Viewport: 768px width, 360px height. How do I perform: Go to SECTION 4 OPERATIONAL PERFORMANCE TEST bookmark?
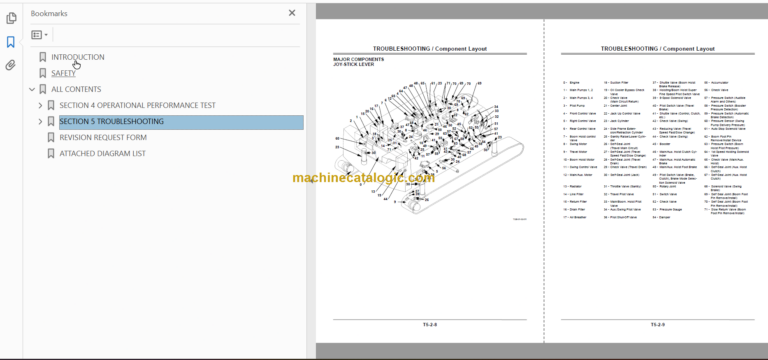[x=138, y=105]
